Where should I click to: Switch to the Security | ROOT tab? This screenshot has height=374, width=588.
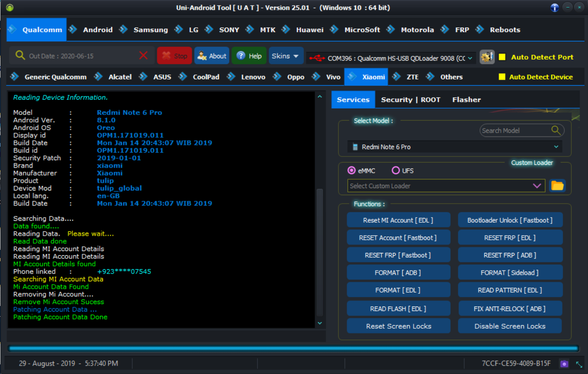click(411, 100)
